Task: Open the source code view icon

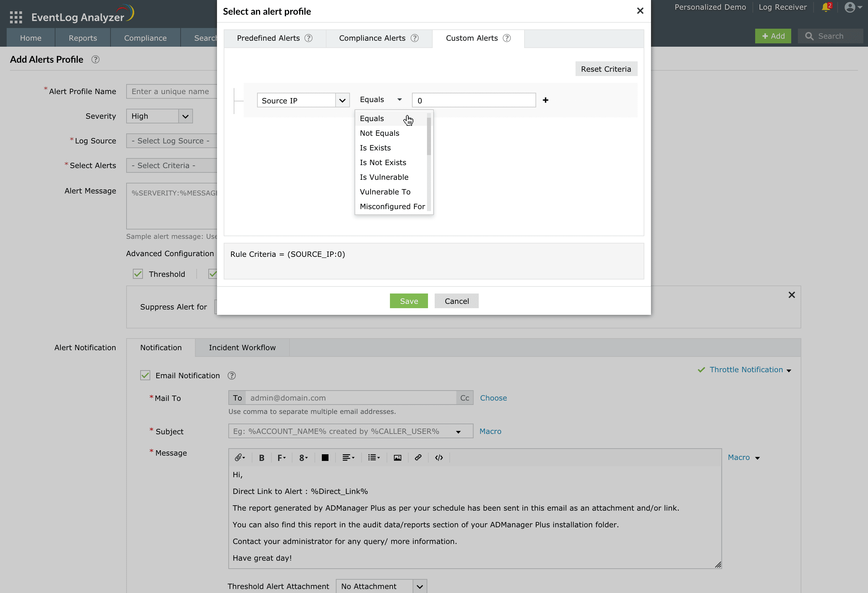Action: point(439,458)
